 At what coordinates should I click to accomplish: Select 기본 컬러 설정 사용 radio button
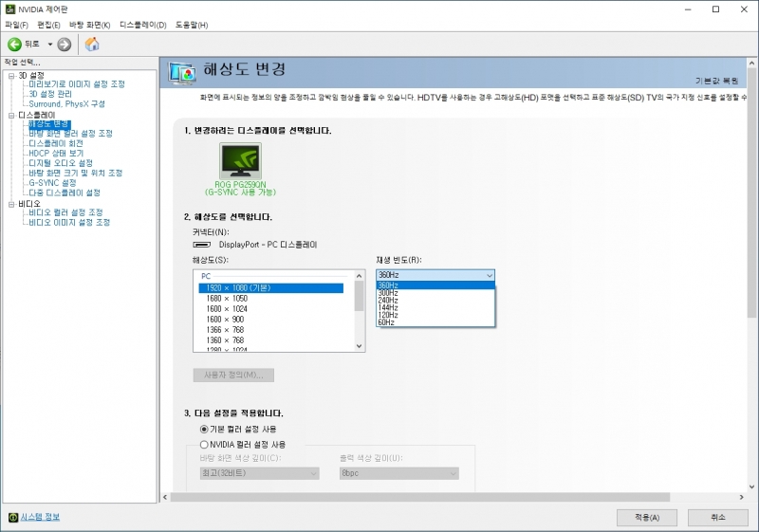(204, 430)
